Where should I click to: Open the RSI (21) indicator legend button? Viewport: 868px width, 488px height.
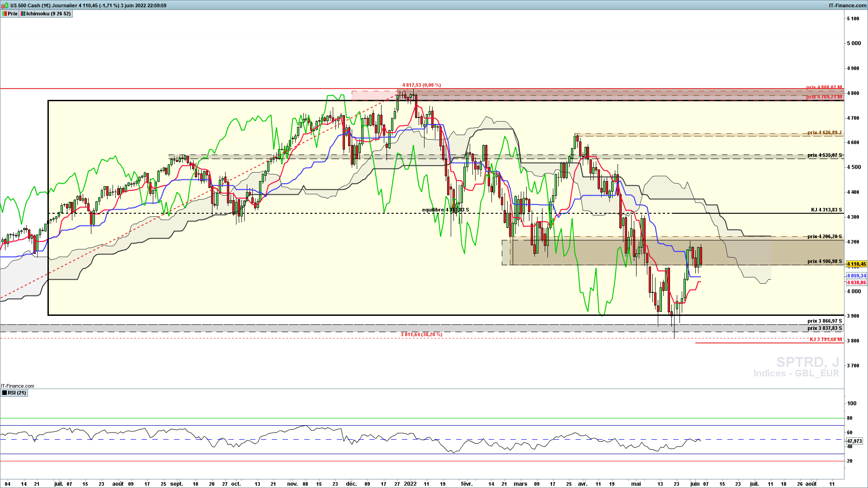[x=14, y=393]
